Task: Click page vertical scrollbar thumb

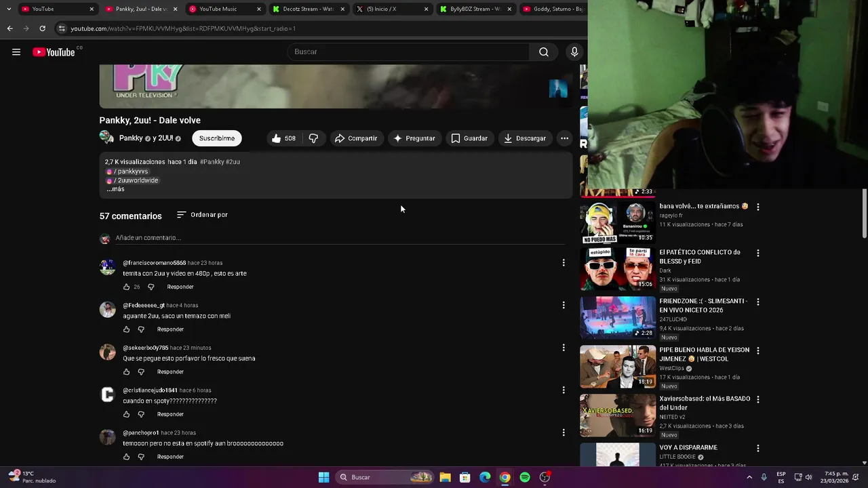Action: click(864, 213)
